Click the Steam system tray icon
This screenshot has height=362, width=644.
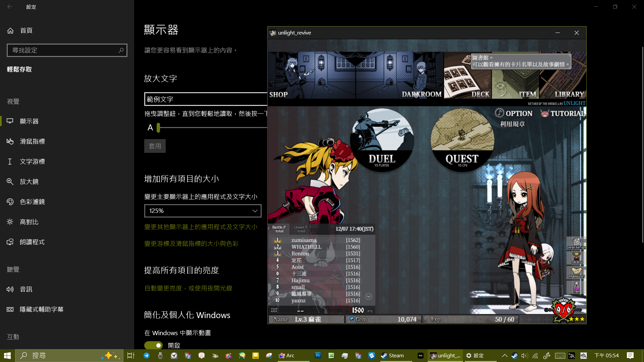(x=514, y=356)
